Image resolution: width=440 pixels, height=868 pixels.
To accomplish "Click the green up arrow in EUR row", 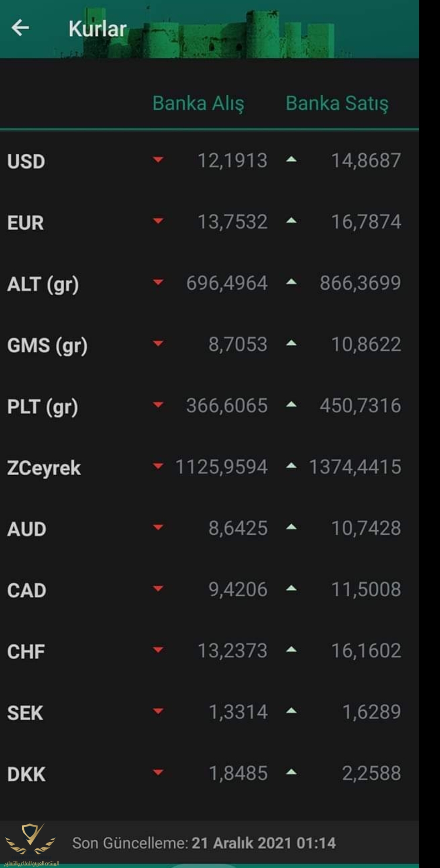I will pos(291,221).
